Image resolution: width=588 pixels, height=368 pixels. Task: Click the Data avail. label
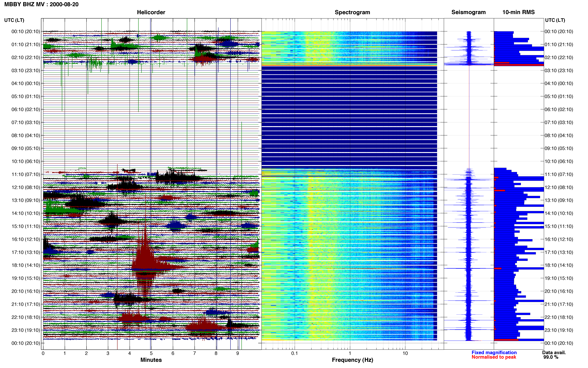554,352
